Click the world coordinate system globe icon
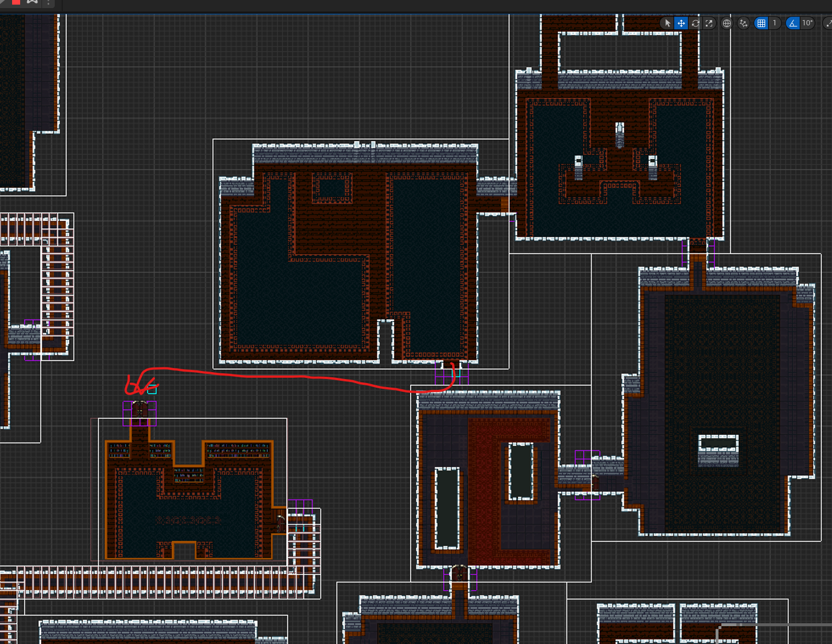 (x=727, y=23)
